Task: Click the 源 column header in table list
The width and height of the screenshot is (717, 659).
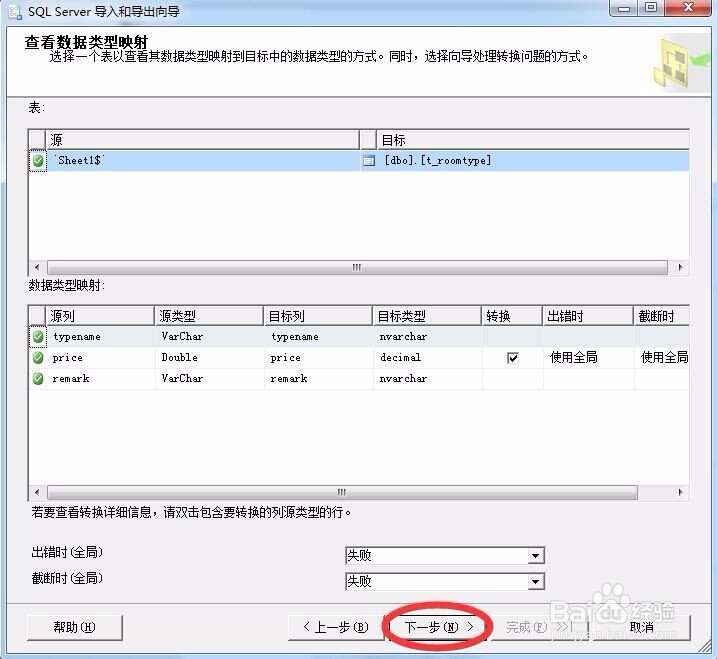Action: pyautogui.click(x=202, y=140)
